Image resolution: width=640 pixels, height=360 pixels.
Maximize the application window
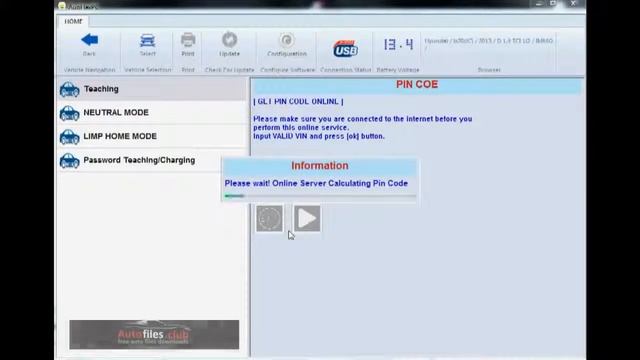coord(553,3)
